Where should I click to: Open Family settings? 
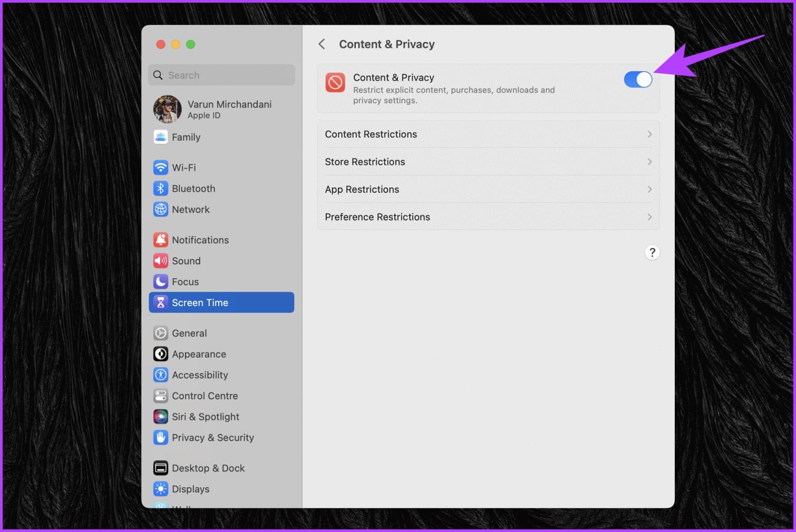click(186, 137)
